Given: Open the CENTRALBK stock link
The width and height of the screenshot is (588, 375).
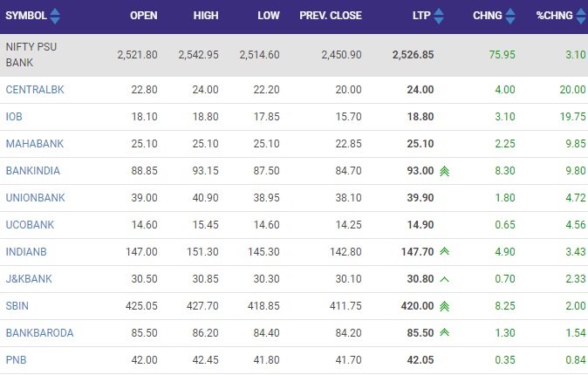Looking at the screenshot, I should (35, 90).
